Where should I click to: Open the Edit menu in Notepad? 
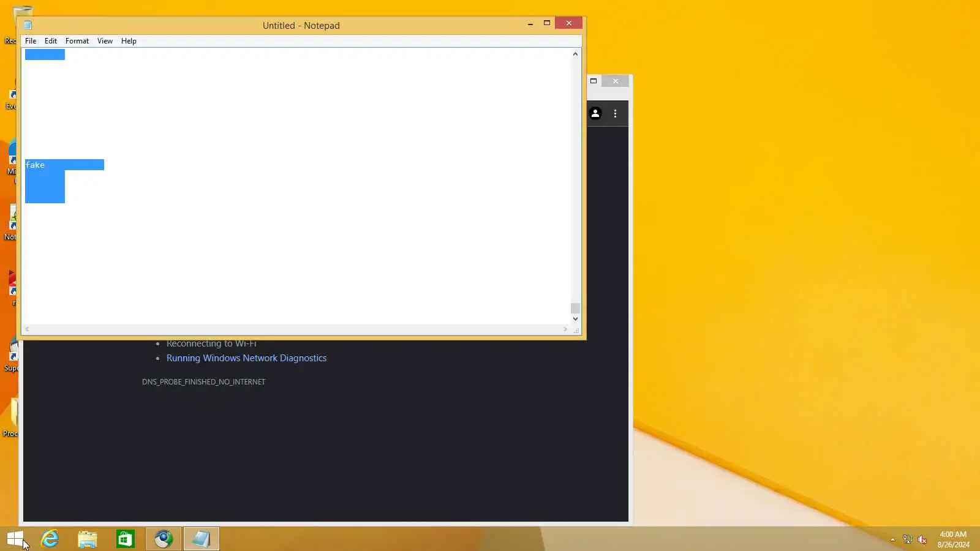click(x=51, y=41)
